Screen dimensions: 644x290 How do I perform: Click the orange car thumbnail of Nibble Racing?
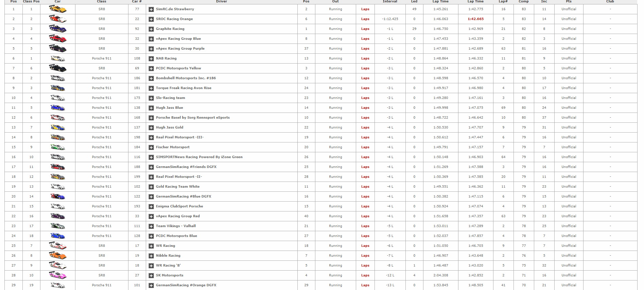[x=57, y=256]
